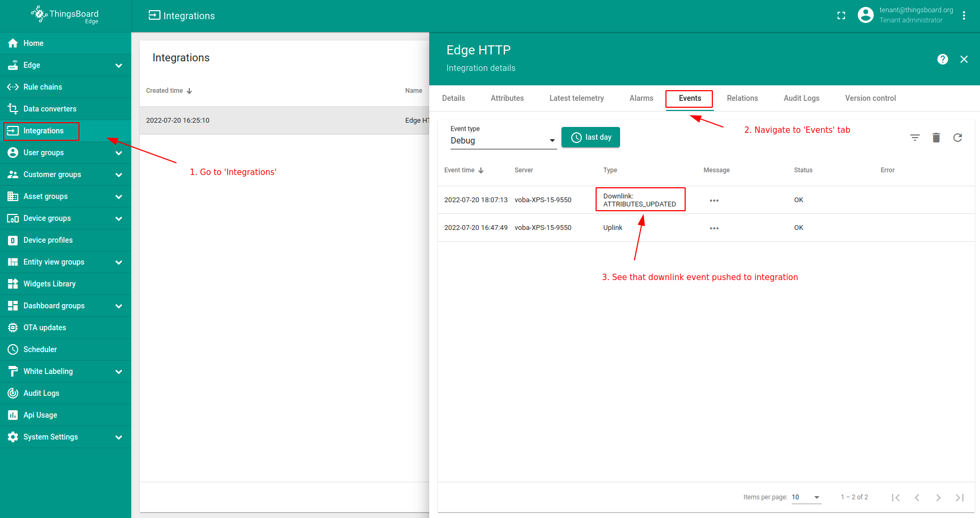Expand the System Settings chevron
The height and width of the screenshot is (518, 980).
pos(119,437)
